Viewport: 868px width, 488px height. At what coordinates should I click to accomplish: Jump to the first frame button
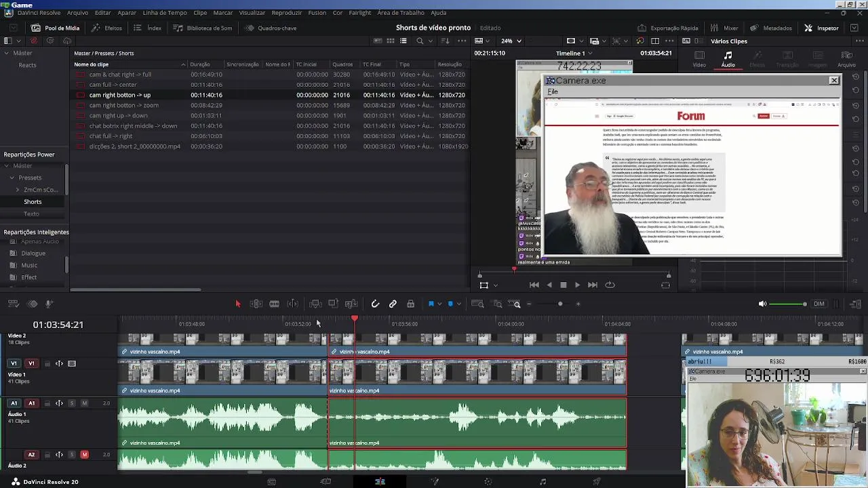(x=534, y=285)
